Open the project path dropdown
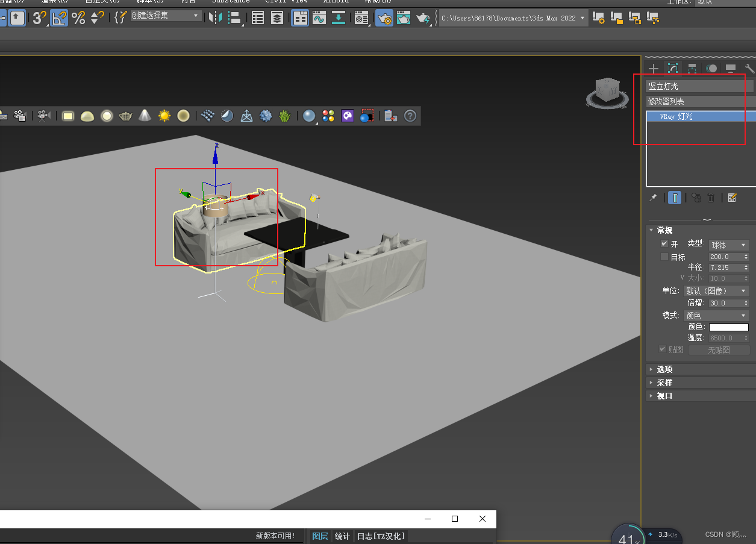 pos(514,18)
